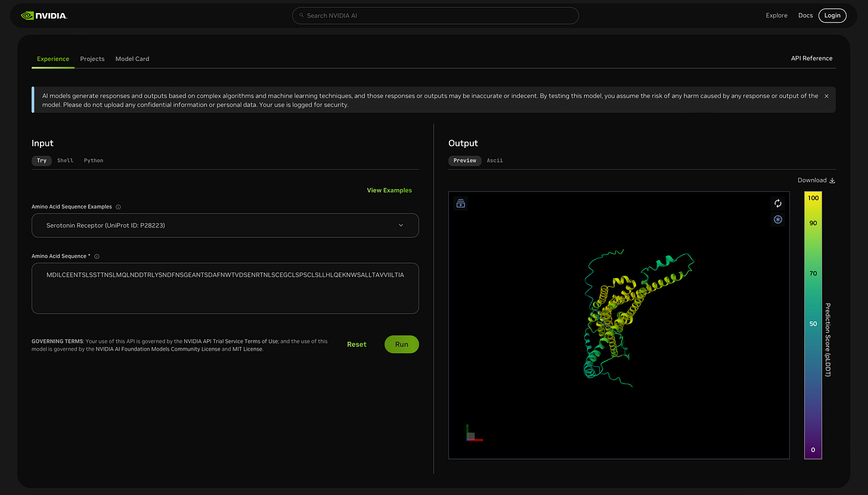Click the Output heading text
The image size is (868, 495).
pyautogui.click(x=463, y=143)
